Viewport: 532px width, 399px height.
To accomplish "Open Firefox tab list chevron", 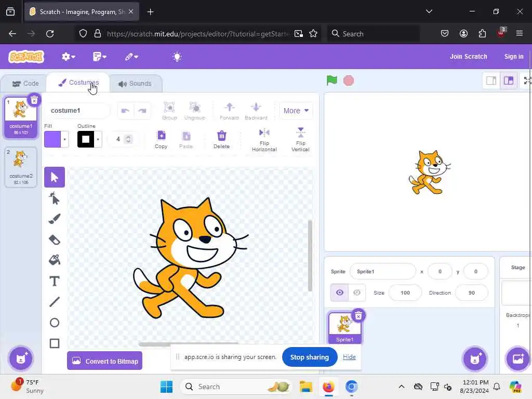I will [x=429, y=11].
